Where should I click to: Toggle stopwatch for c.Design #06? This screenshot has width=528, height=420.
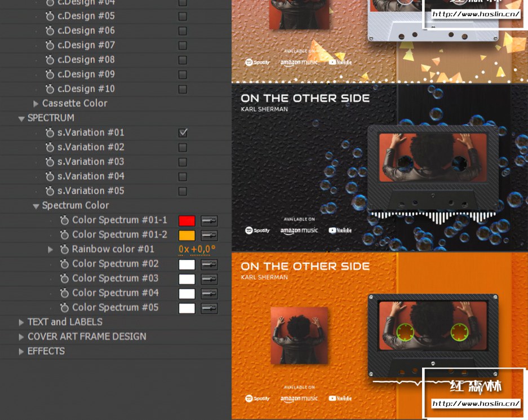[50, 30]
